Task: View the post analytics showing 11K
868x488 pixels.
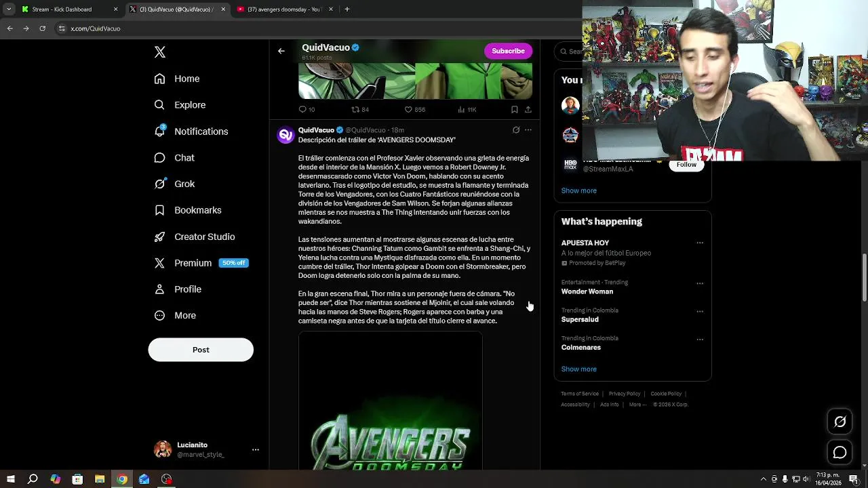Action: click(467, 109)
